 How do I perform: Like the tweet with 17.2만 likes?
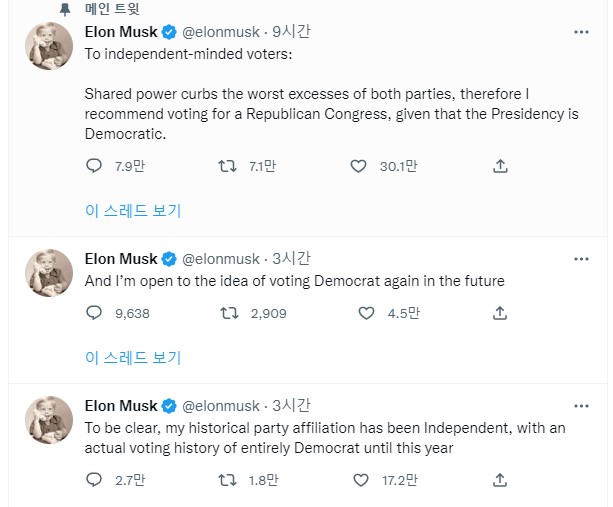[361, 480]
